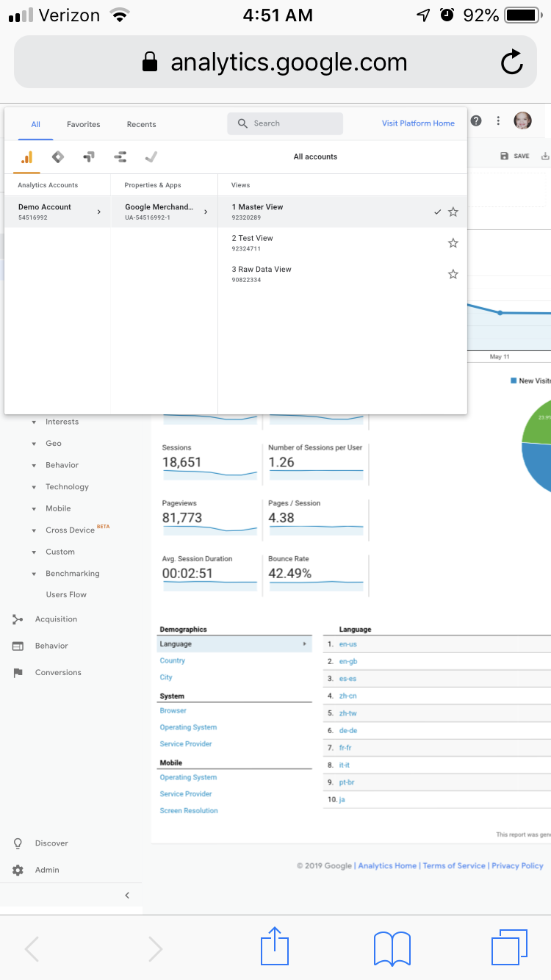Select the Tag Manager diamond icon
Viewport: 551px width, 980px height.
(58, 156)
